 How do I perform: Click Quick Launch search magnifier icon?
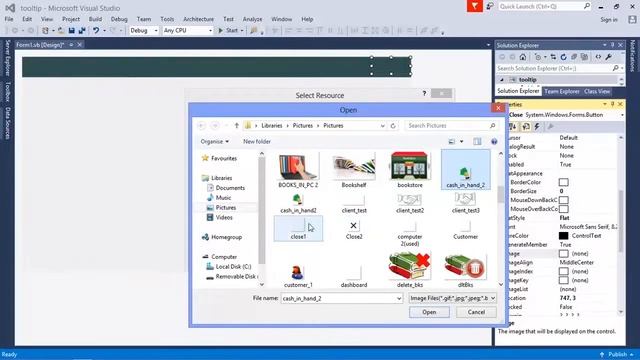point(587,6)
